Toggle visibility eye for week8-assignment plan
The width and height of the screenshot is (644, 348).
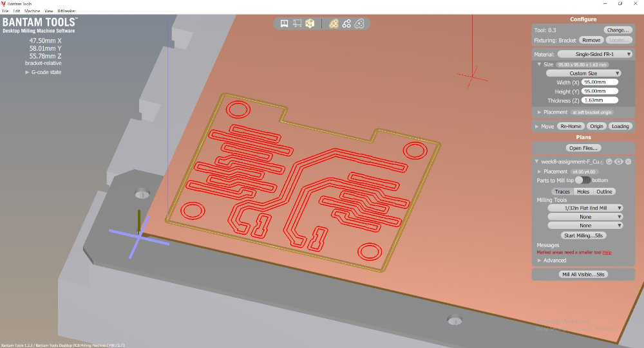[x=618, y=161]
